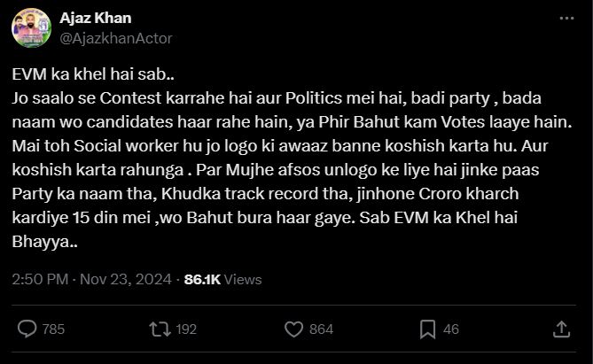Open the three-dot more options menu

[566, 19]
